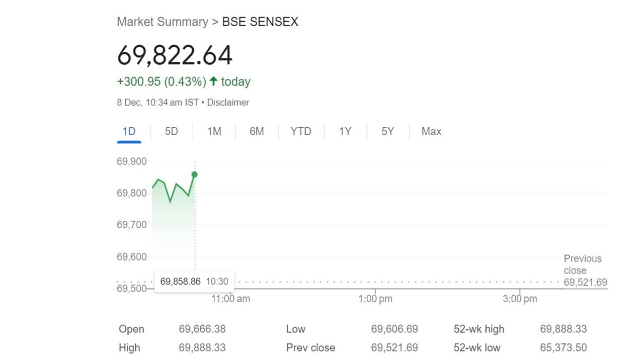Click the 3:00 pm axis label

pyautogui.click(x=520, y=299)
